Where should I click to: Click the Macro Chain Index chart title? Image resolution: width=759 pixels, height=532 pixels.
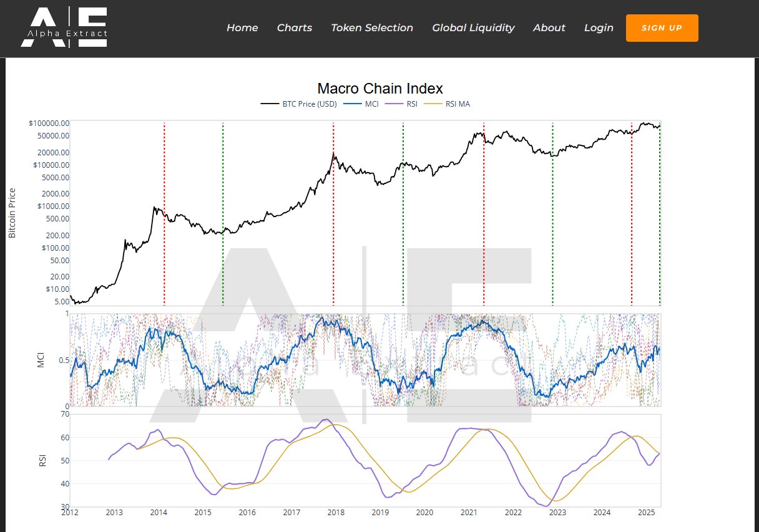381,89
